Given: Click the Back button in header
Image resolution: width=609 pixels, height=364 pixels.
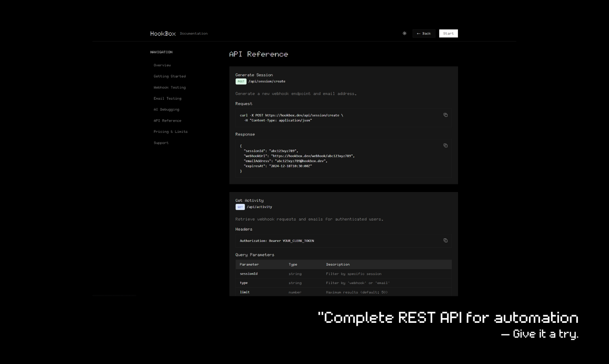Looking at the screenshot, I should point(423,34).
